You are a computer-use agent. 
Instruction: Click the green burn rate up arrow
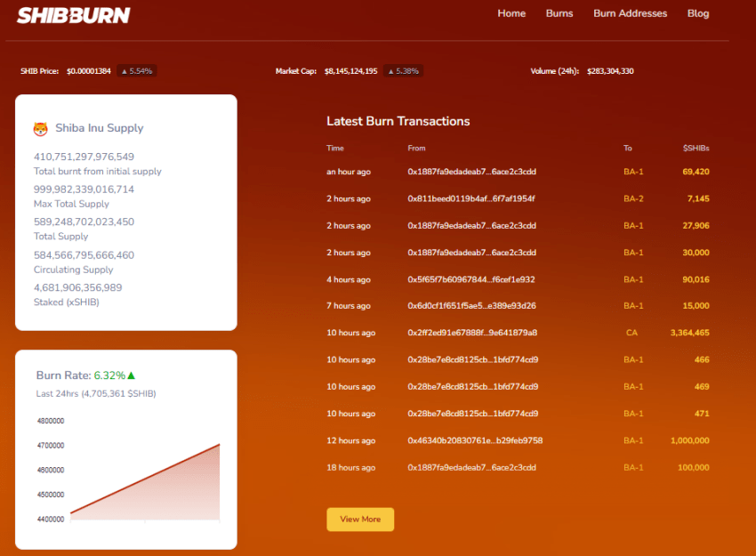coord(132,375)
